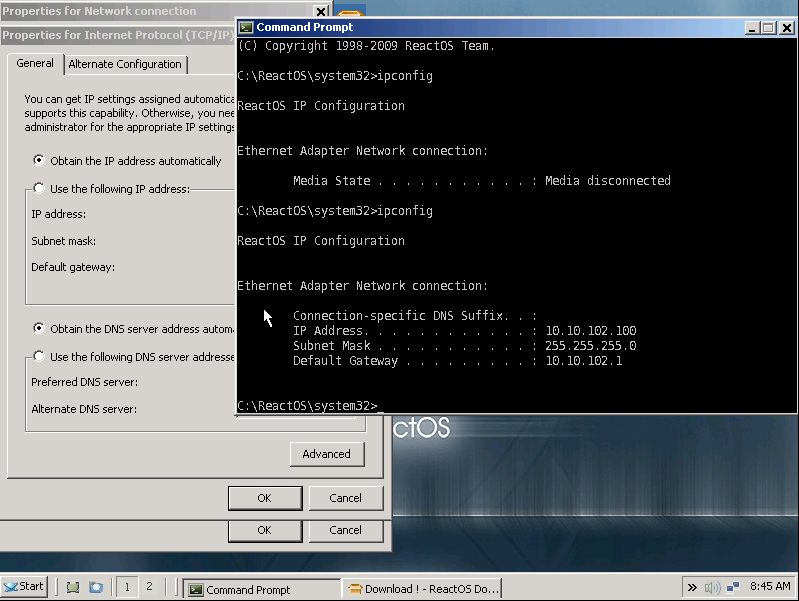The height and width of the screenshot is (601, 799).
Task: Click 'Connection-specific DNS Suffix' line in console
Action: tap(415, 316)
